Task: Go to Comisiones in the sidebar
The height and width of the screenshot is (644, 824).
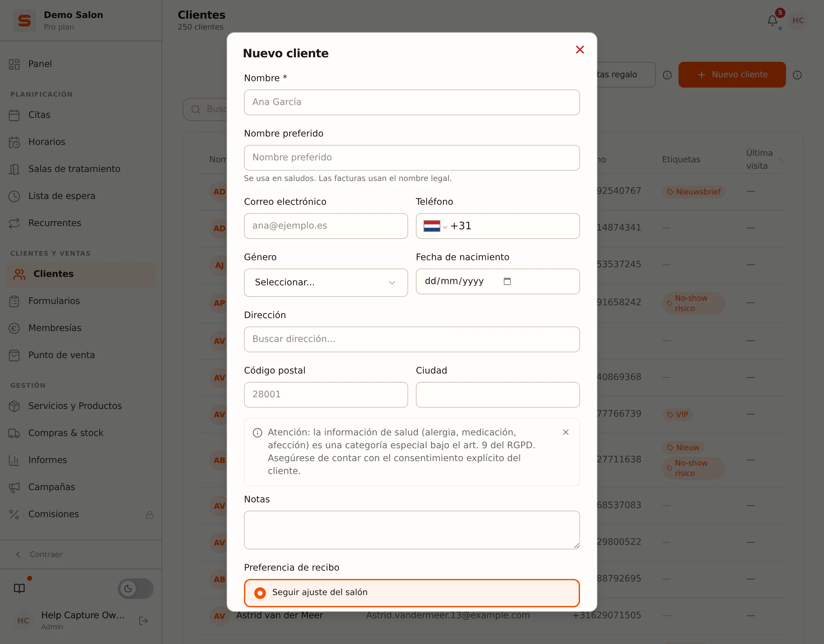Action: tap(81, 514)
